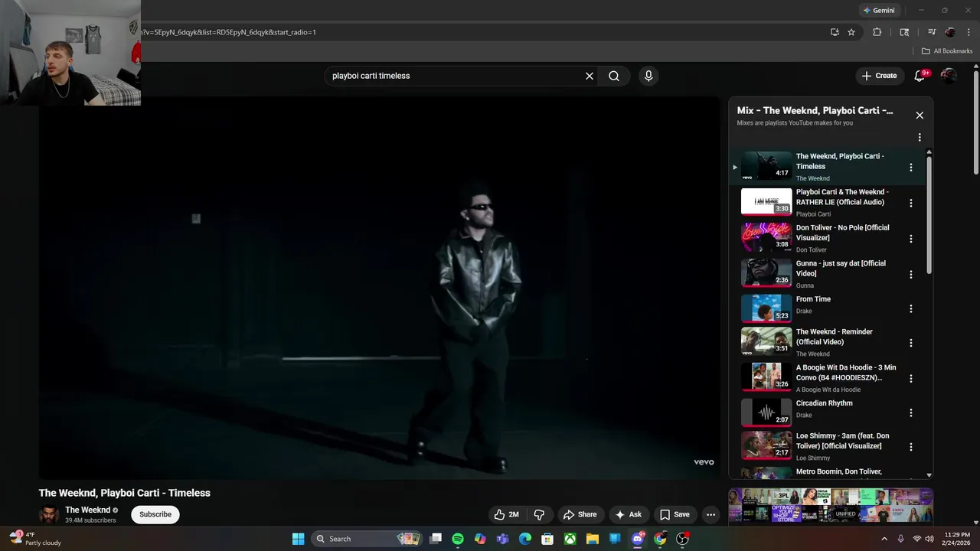Image resolution: width=980 pixels, height=551 pixels.
Task: Select From Time by Drake title
Action: (x=813, y=299)
